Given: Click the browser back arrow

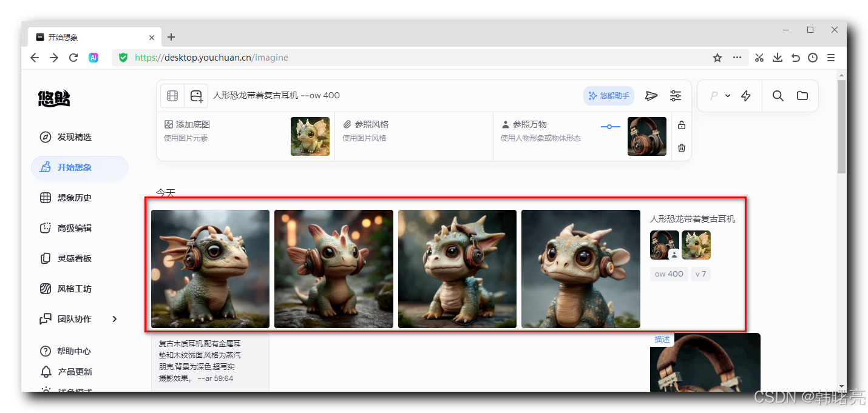Looking at the screenshot, I should [35, 58].
